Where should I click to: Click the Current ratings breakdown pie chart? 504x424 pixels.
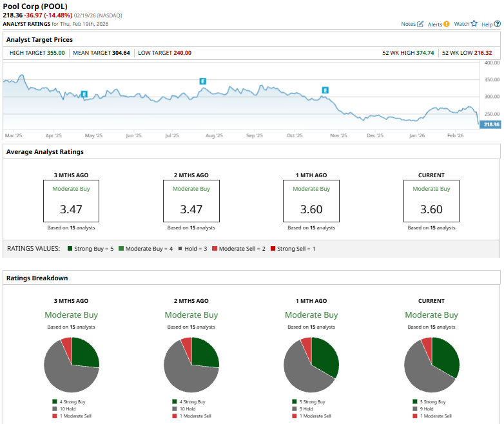click(x=431, y=365)
